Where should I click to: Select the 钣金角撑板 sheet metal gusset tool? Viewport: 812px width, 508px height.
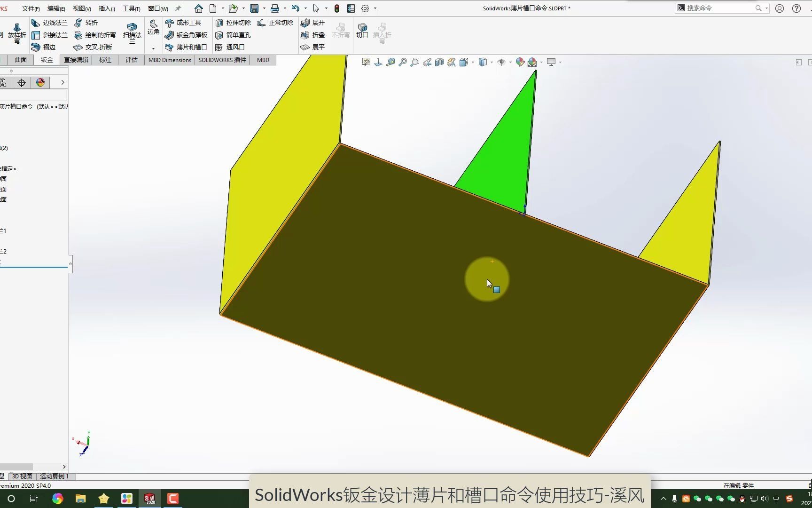[186, 35]
